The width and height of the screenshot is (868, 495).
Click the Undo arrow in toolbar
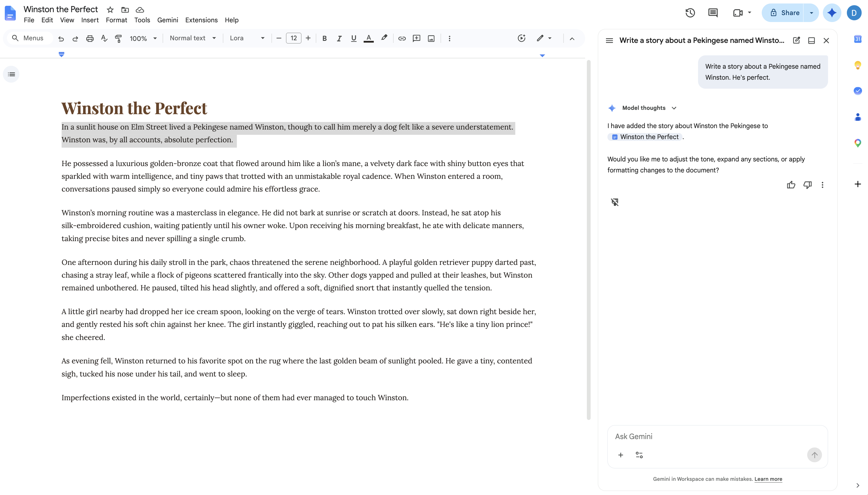(x=61, y=39)
